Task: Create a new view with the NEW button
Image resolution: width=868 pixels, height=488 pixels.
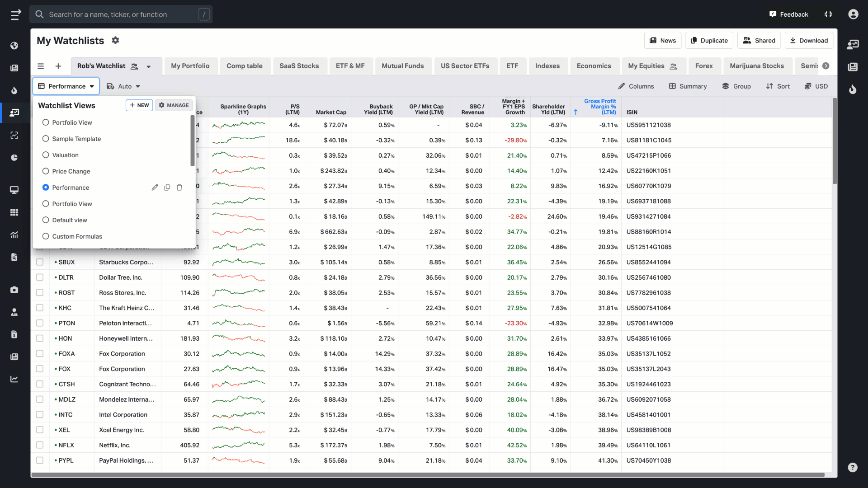Action: click(139, 105)
